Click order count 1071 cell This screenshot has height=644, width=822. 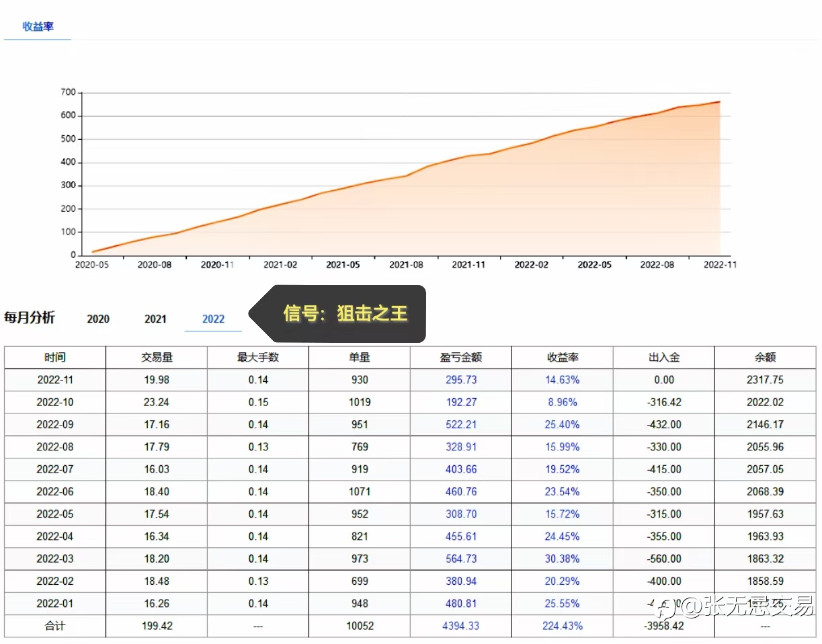coord(360,491)
